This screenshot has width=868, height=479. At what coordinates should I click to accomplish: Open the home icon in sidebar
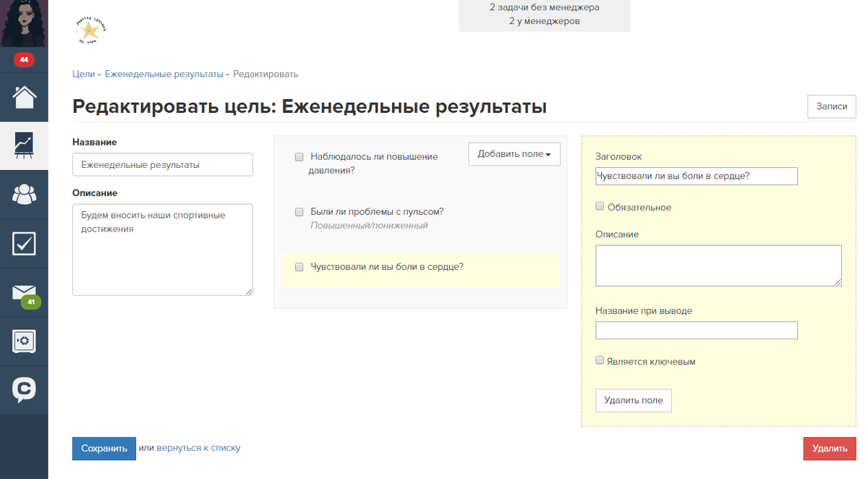pos(24,97)
